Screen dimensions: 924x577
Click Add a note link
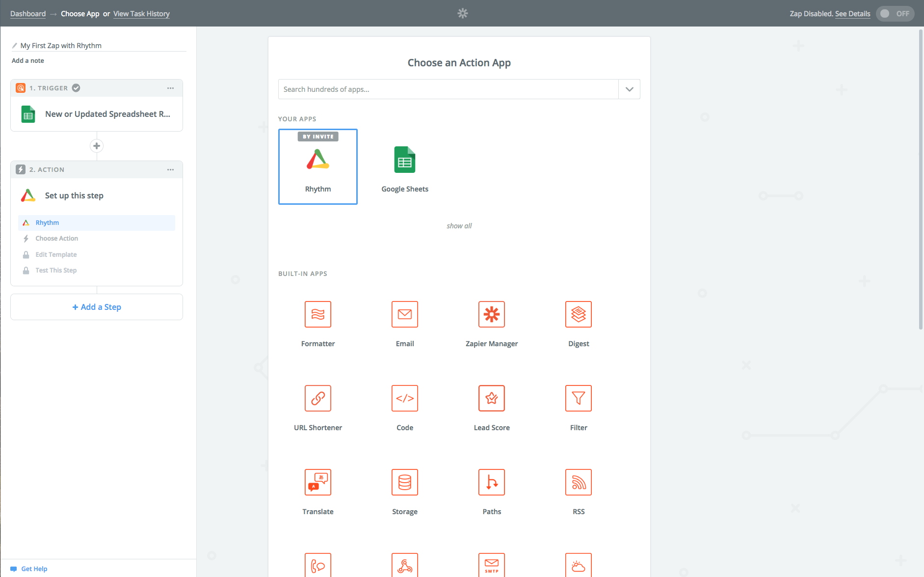[x=28, y=60]
